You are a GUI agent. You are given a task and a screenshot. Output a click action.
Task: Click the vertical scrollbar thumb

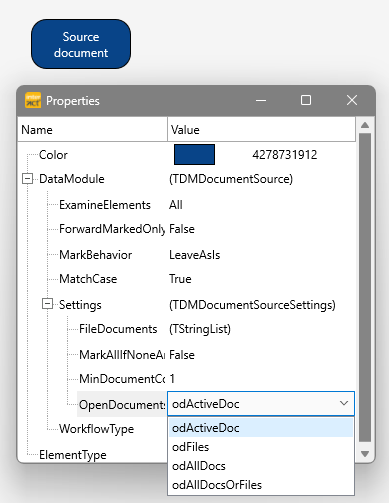[365, 288]
